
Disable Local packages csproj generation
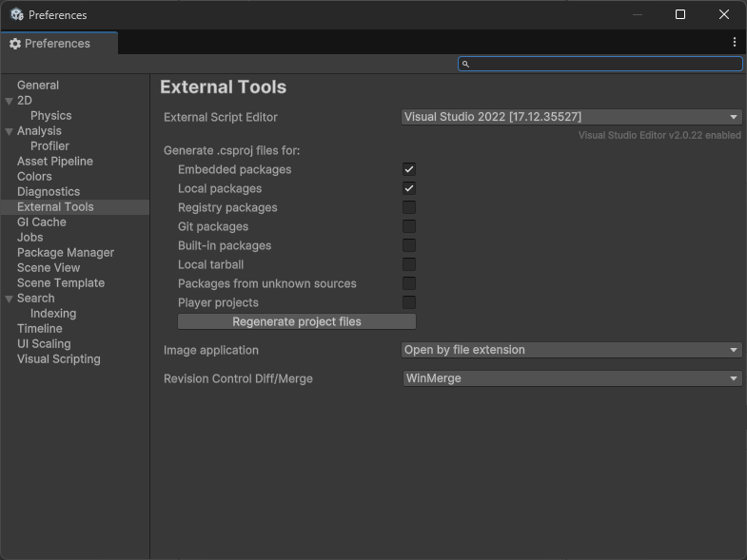click(x=409, y=188)
